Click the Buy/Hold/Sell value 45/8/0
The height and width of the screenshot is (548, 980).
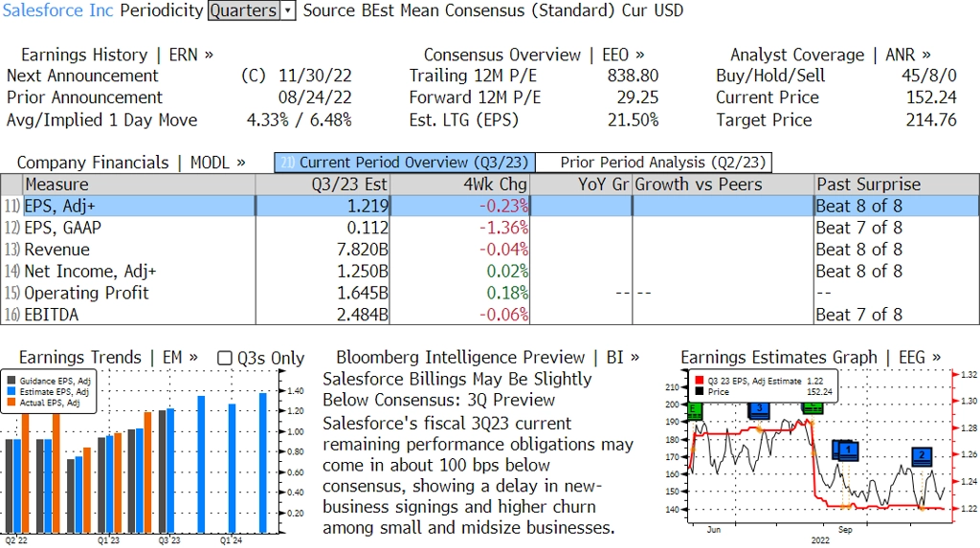[928, 76]
